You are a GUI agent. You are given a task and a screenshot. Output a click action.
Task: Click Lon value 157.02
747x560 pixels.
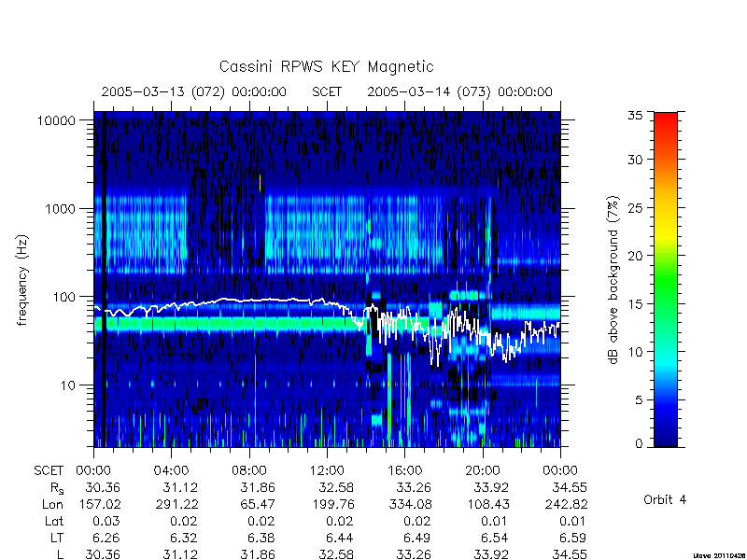point(102,504)
